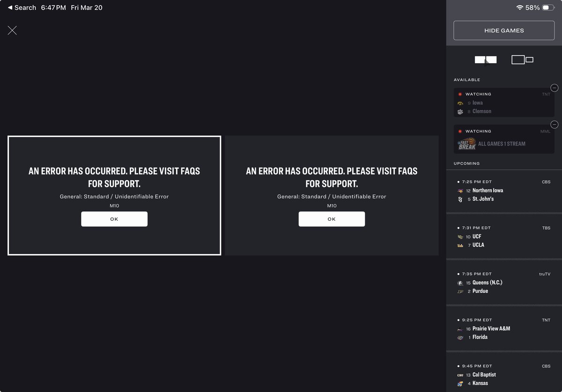Tap the Fast Break logo
562x392 pixels.
coord(466,144)
